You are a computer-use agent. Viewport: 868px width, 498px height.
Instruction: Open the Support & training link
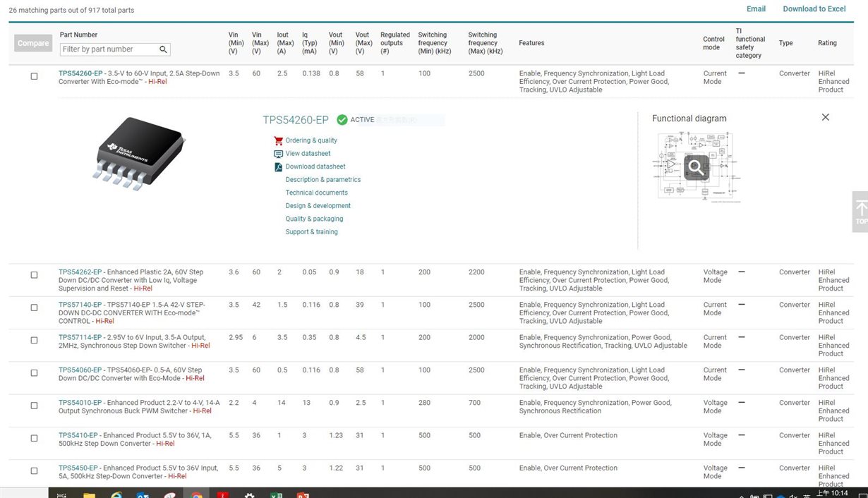[x=311, y=232]
